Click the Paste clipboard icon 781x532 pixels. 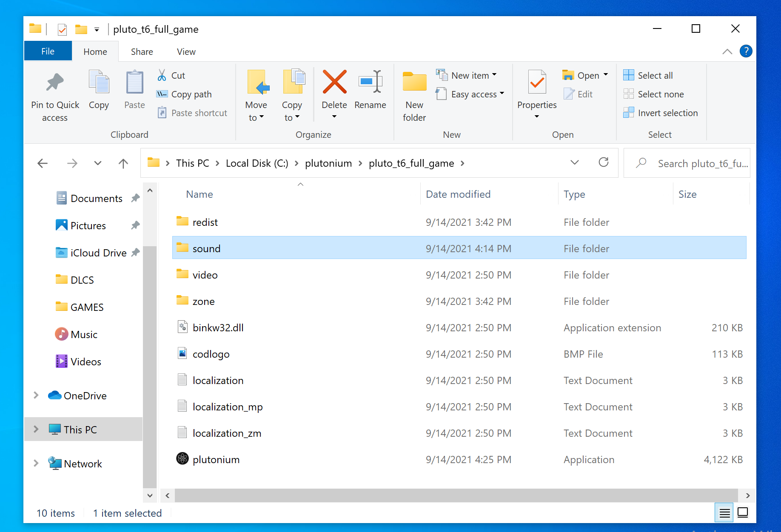(134, 82)
